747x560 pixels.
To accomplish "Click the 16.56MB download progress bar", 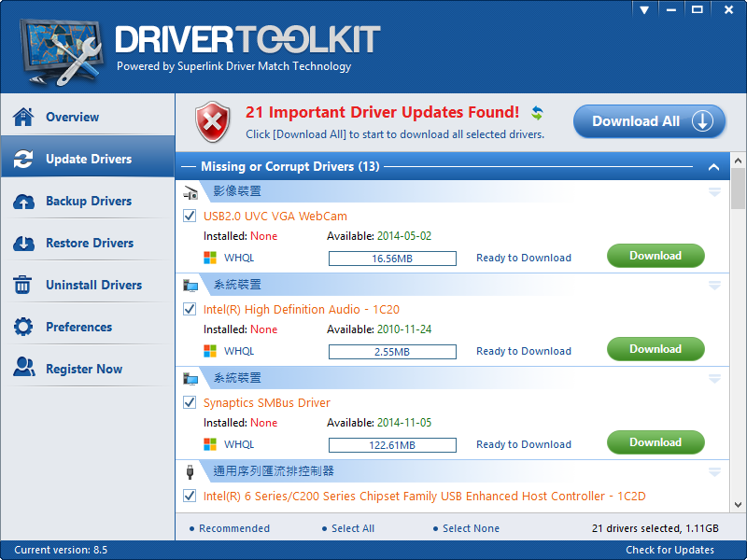I will click(392, 259).
